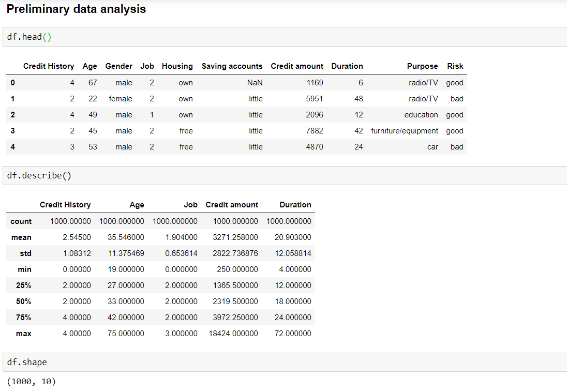
Task: Click credit amount 4870 cell
Action: [x=315, y=147]
